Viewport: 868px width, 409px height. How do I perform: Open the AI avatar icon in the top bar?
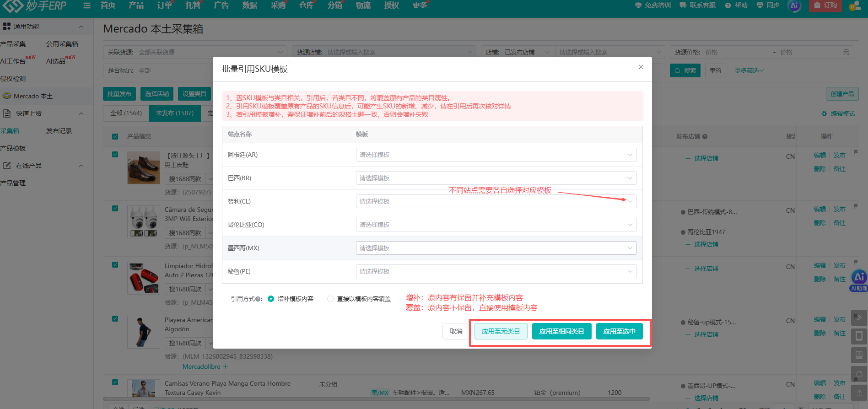point(794,6)
